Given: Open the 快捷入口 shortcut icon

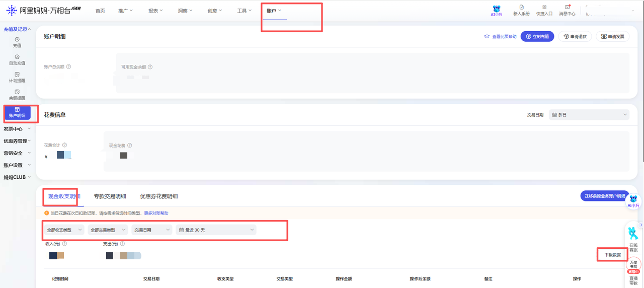Looking at the screenshot, I should [544, 11].
